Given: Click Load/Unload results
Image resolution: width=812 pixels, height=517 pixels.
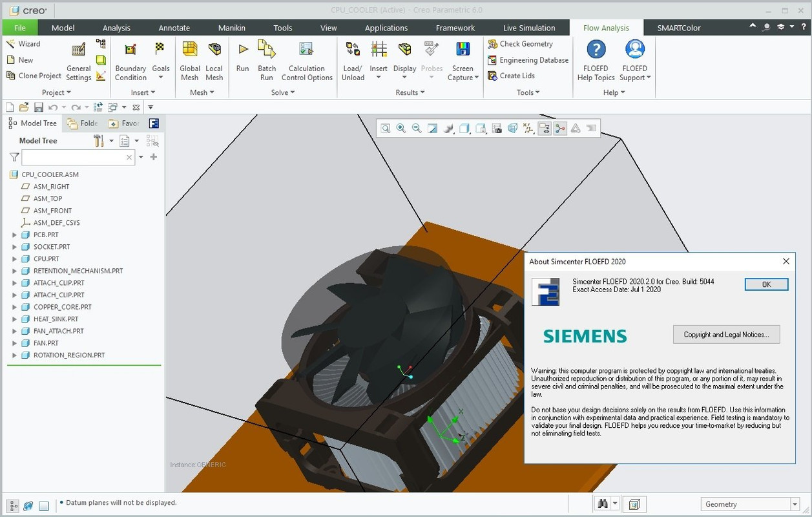Looking at the screenshot, I should point(353,62).
